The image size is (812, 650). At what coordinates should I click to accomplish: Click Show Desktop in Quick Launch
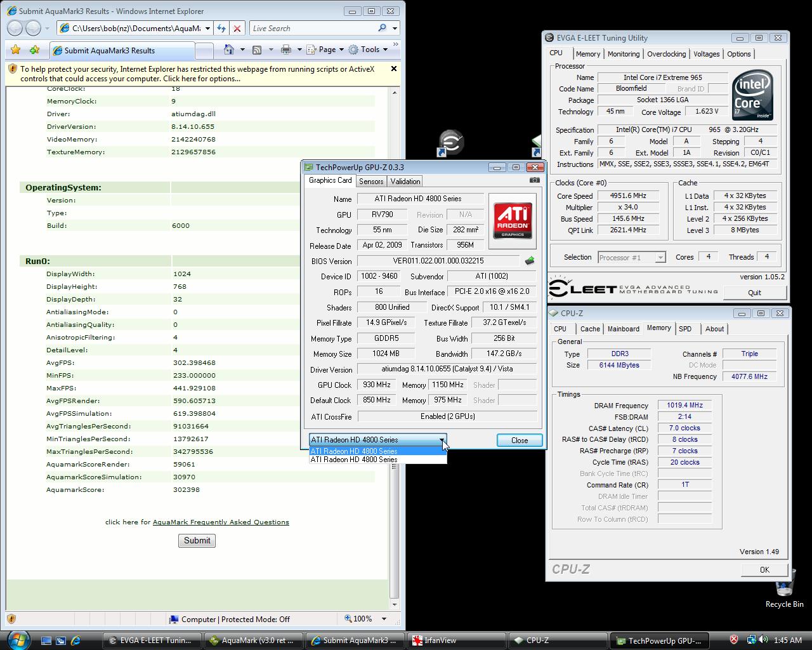pyautogui.click(x=46, y=640)
